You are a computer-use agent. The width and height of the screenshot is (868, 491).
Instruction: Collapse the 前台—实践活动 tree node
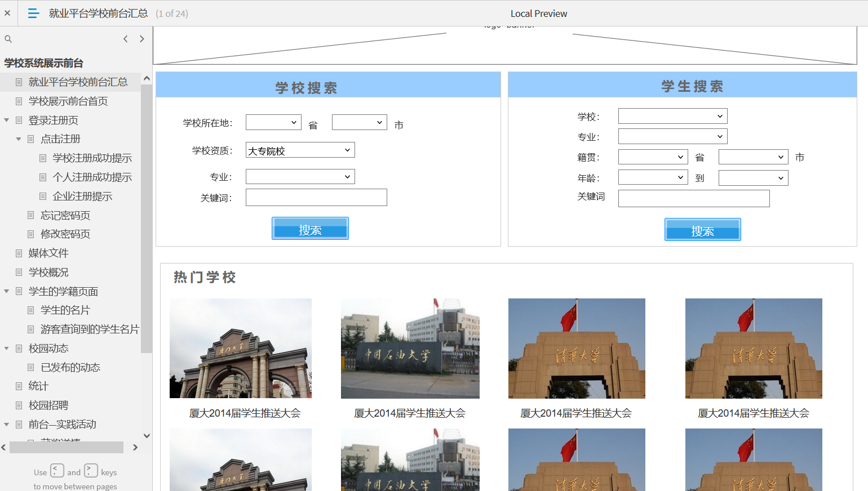pos(6,425)
